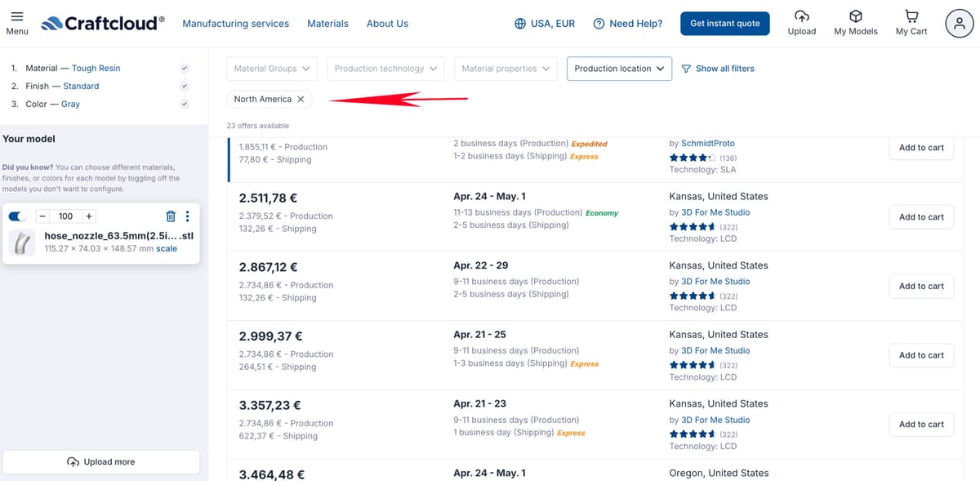Toggle the hose_nozzle model switch off
The height and width of the screenshot is (481, 980).
[17, 216]
